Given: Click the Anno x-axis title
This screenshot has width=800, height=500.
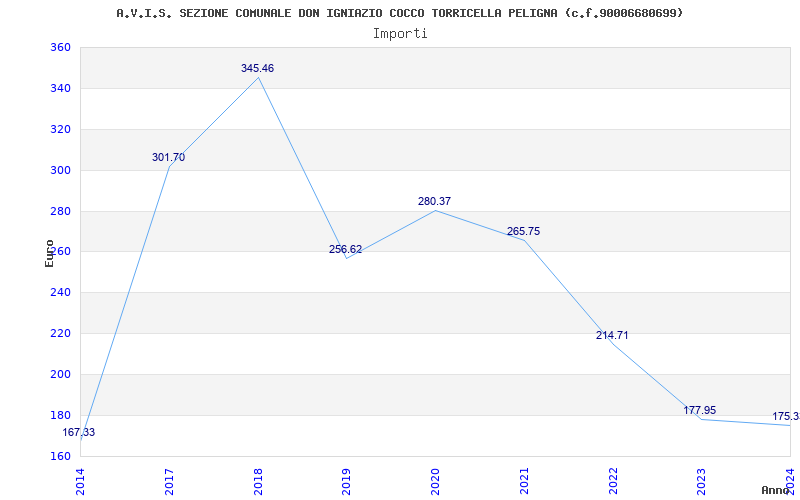Looking at the screenshot, I should tap(776, 490).
